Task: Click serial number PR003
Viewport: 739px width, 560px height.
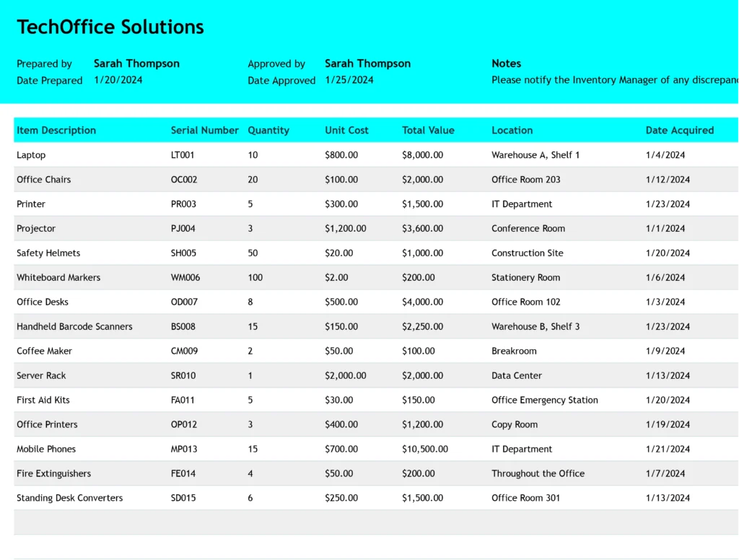Action: pos(183,204)
